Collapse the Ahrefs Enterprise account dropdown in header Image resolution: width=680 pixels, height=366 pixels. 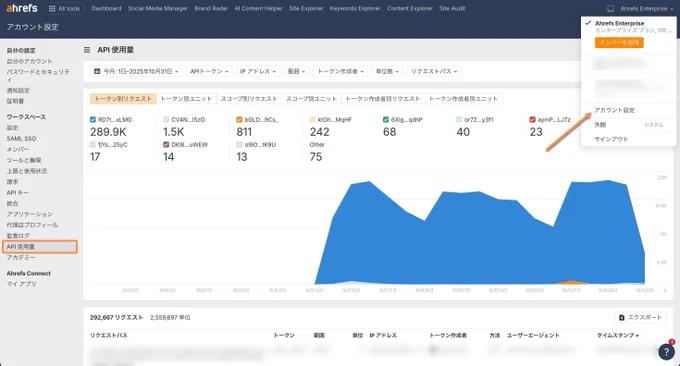[647, 9]
